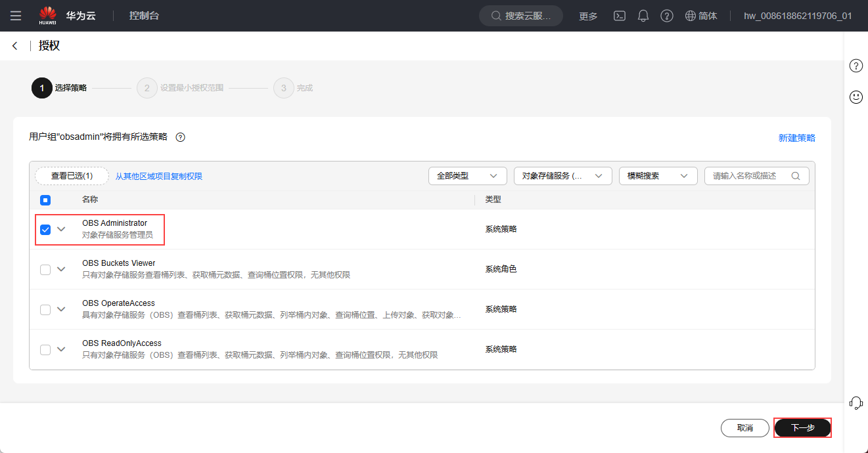
Task: Click the 新建策略 link
Action: pos(796,138)
